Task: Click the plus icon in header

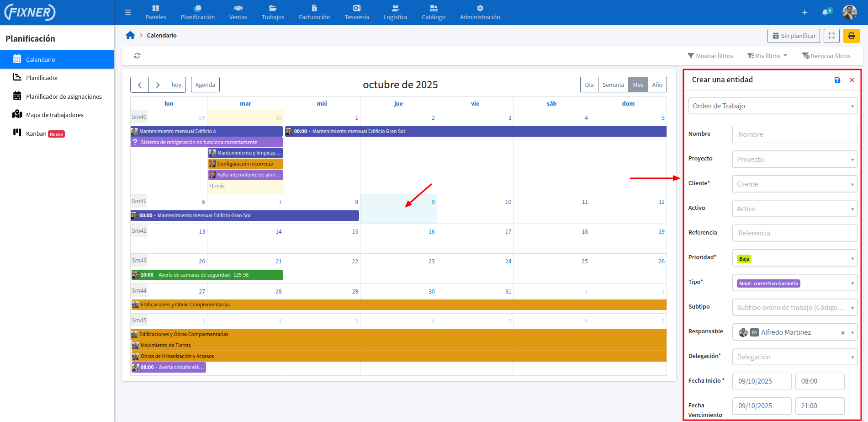Action: pyautogui.click(x=804, y=12)
